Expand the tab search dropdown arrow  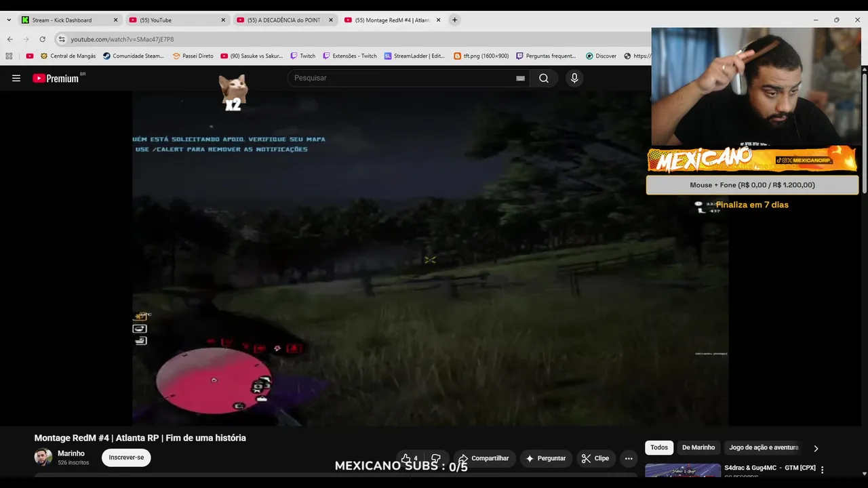(x=9, y=20)
